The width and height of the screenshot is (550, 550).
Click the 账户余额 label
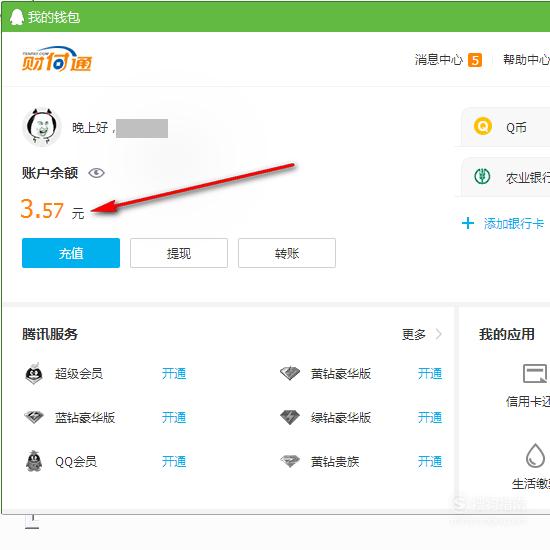click(50, 173)
